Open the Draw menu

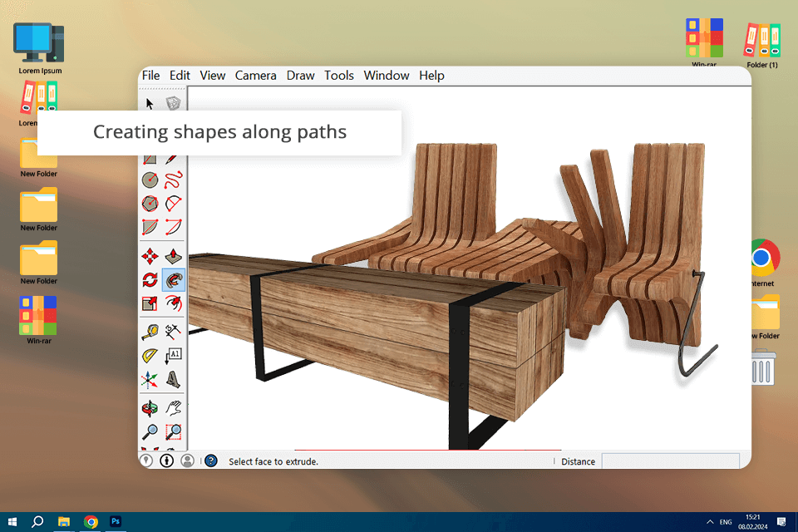tap(300, 76)
